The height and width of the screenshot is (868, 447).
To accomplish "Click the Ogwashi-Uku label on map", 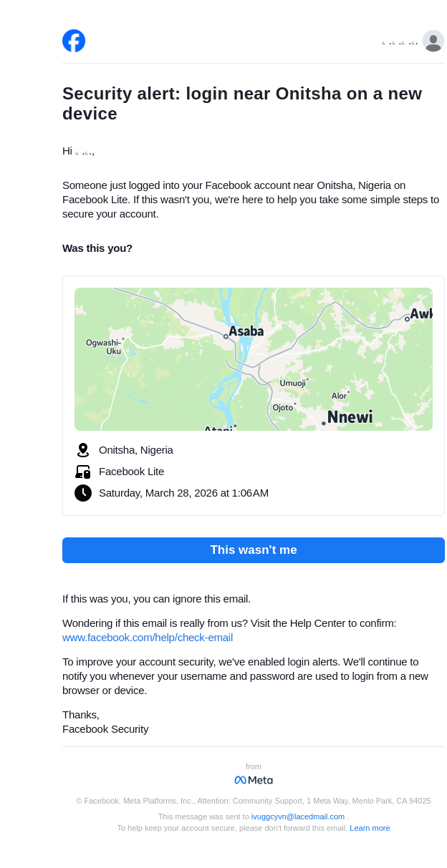I will (104, 347).
